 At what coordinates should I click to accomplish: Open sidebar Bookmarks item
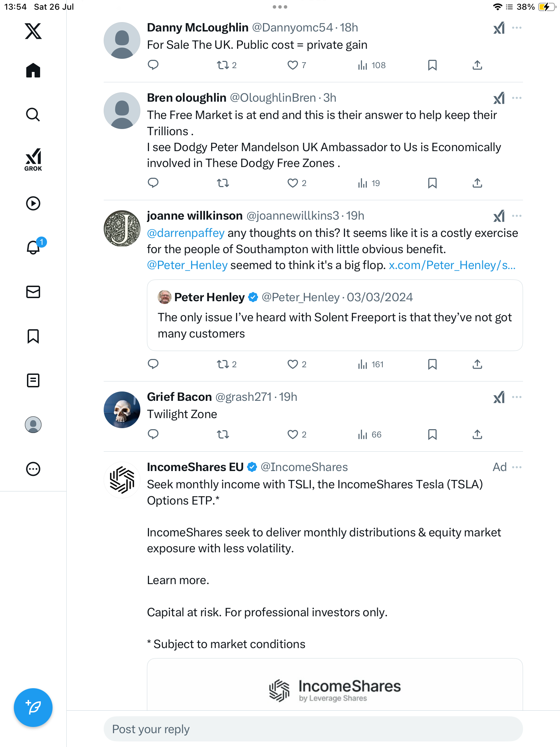[x=33, y=336]
